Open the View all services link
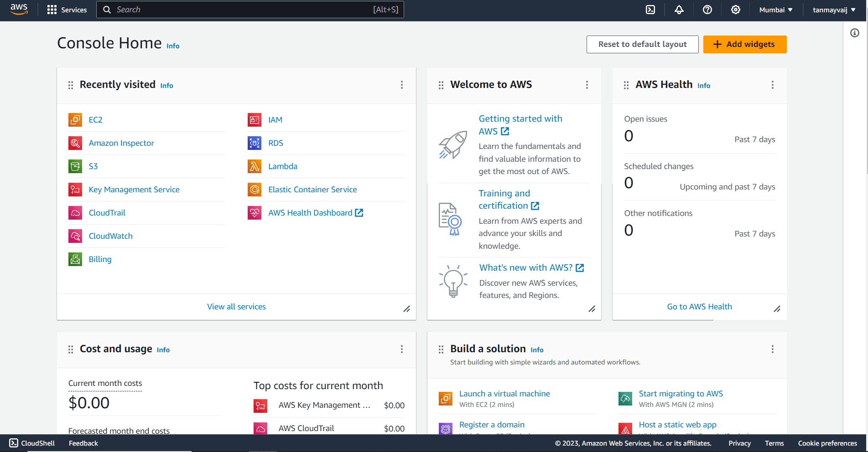This screenshot has width=868, height=452. point(236,307)
